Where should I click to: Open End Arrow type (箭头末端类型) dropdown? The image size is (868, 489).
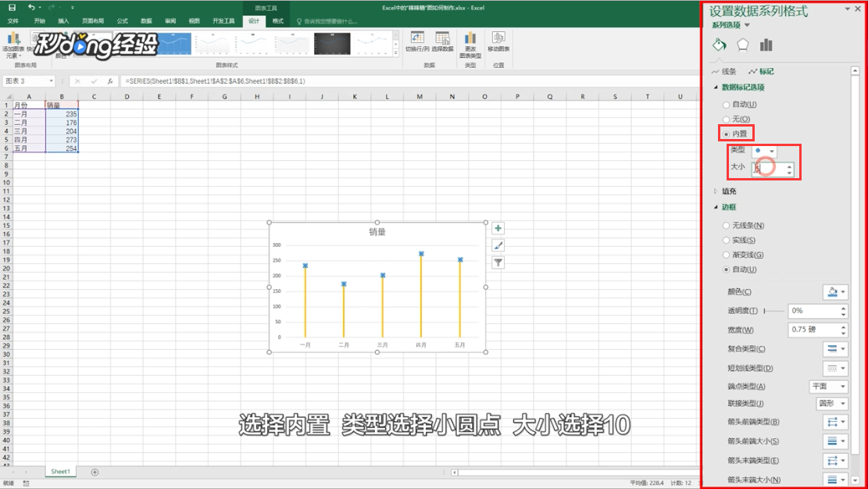(835, 460)
